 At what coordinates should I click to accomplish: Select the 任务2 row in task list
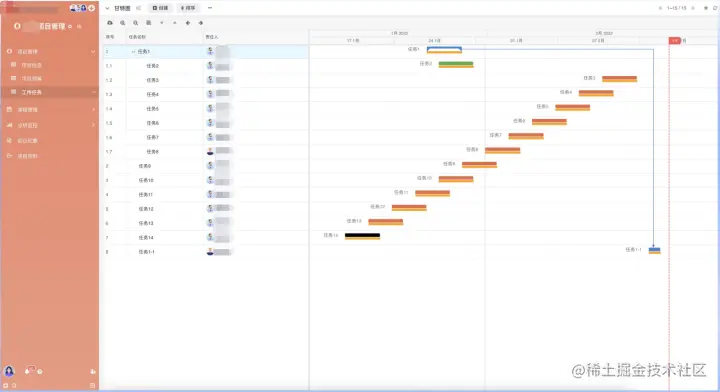(206, 66)
